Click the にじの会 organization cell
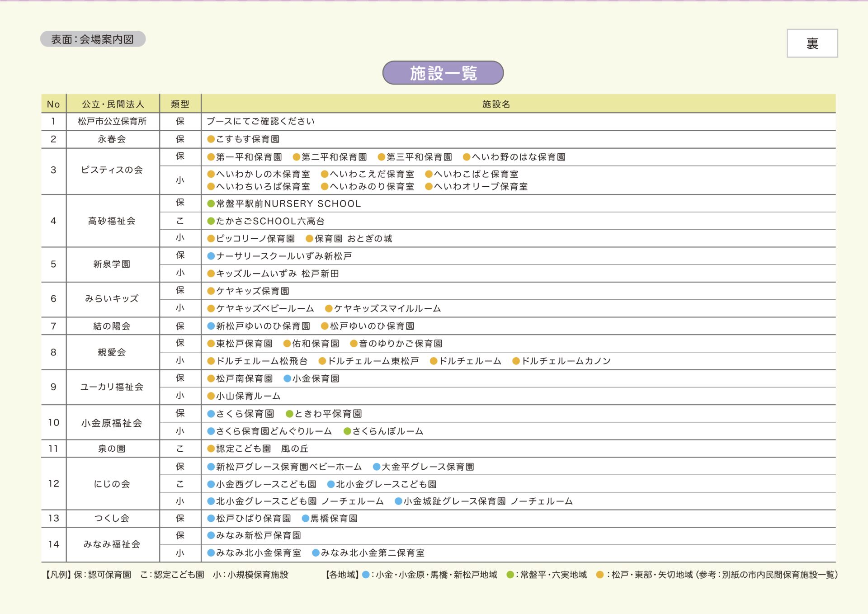 click(112, 484)
